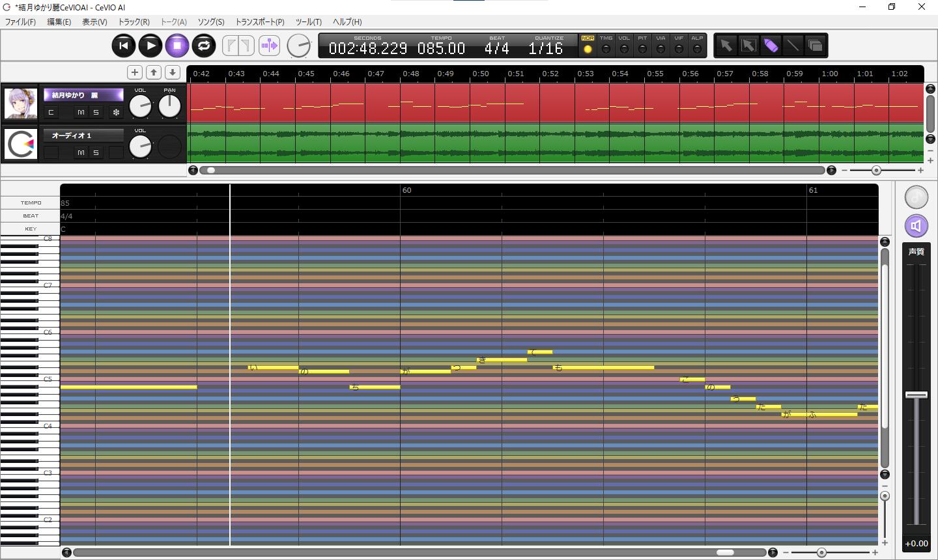
Task: Open the QUANTIZE 1/16 selector
Action: (545, 48)
